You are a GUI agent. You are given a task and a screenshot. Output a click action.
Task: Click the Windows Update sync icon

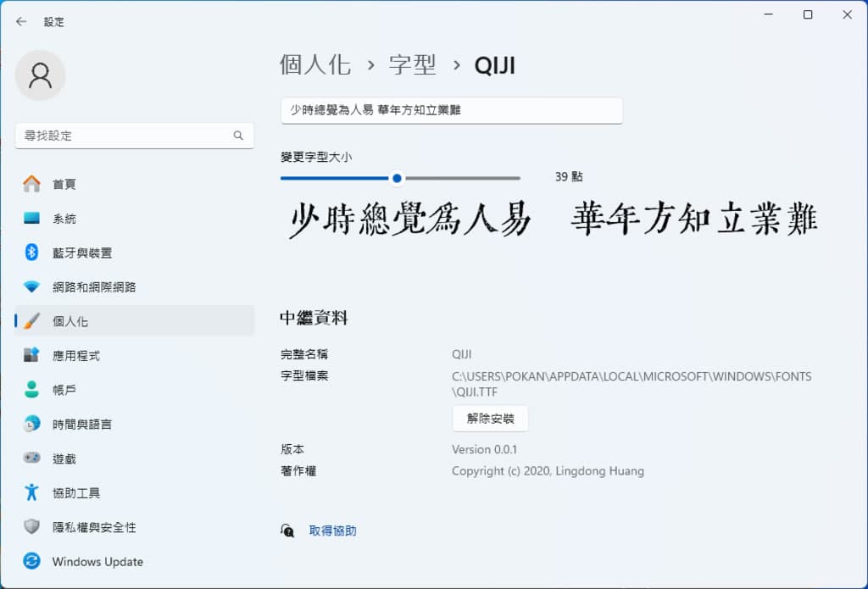pyautogui.click(x=31, y=561)
